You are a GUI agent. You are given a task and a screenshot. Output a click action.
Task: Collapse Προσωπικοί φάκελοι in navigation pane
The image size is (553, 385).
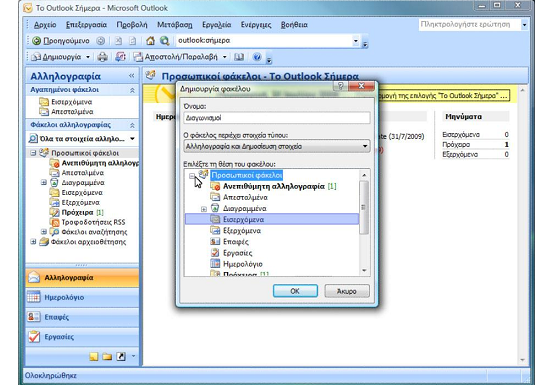(x=33, y=153)
